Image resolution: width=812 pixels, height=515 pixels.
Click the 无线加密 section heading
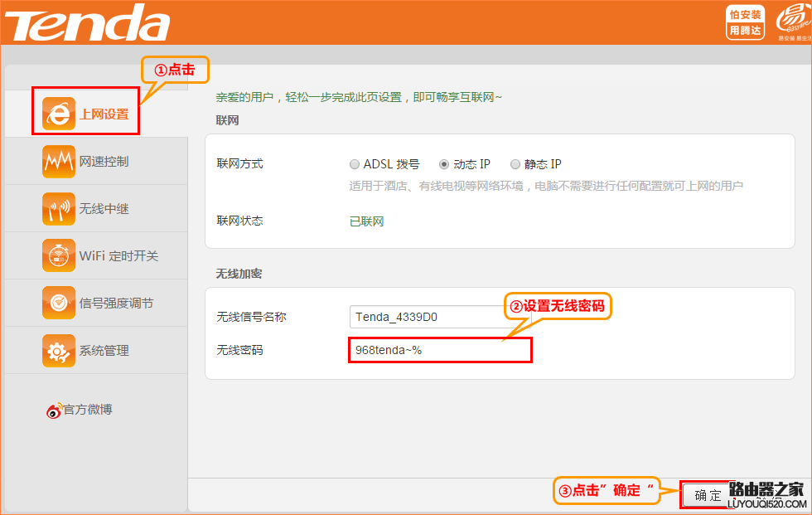(239, 274)
